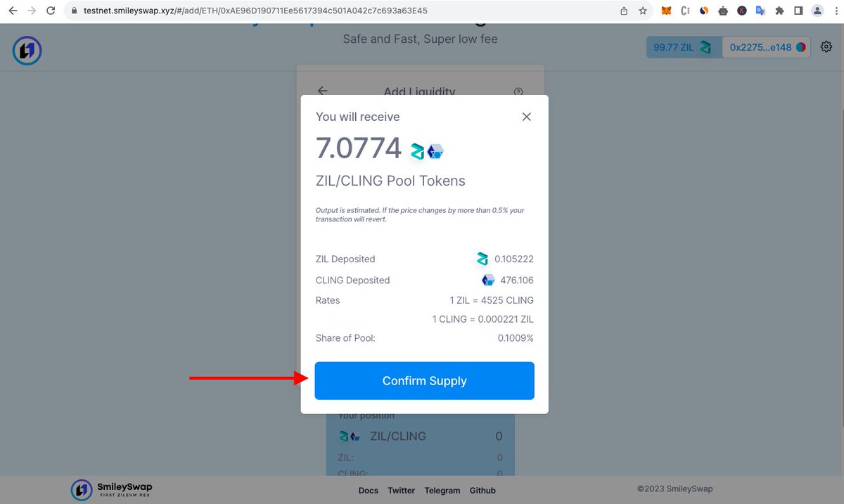This screenshot has height=504, width=844.
Task: Click the 7.0774 pool token amount
Action: pyautogui.click(x=359, y=148)
